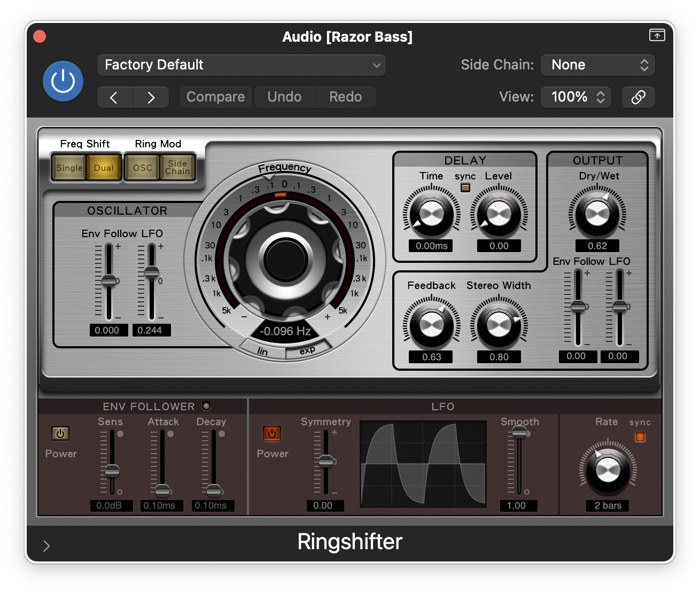Click the Smooth 1.00 value field
This screenshot has height=593, width=700.
[x=518, y=505]
